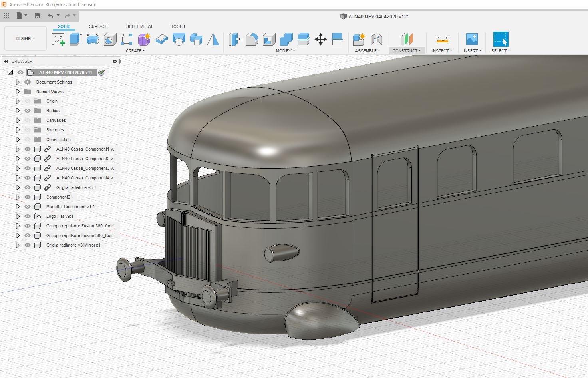This screenshot has width=588, height=378.
Task: Expand the Named Views tree node
Action: (18, 92)
